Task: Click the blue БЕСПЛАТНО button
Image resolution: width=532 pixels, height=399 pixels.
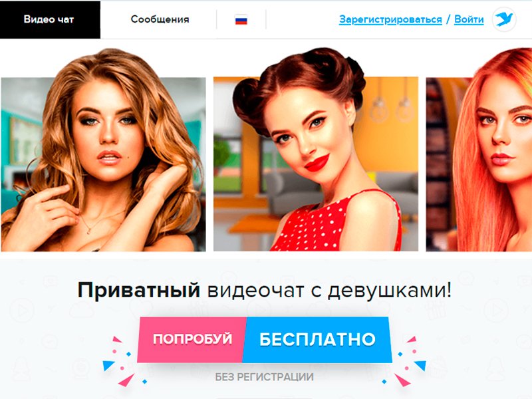Action: pos(317,339)
